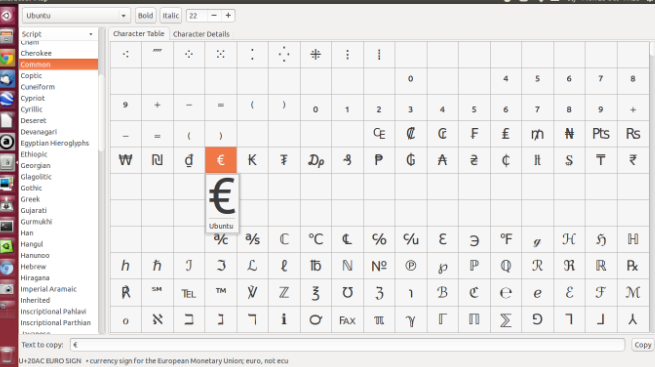The image size is (655, 367).
Task: Select the FAX sign character
Action: coord(347,320)
